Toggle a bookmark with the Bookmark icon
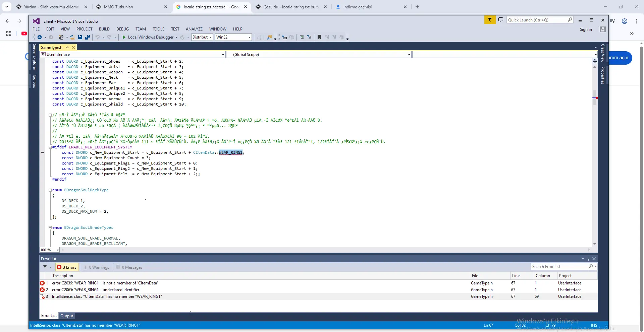This screenshot has width=644, height=332. pyautogui.click(x=319, y=37)
